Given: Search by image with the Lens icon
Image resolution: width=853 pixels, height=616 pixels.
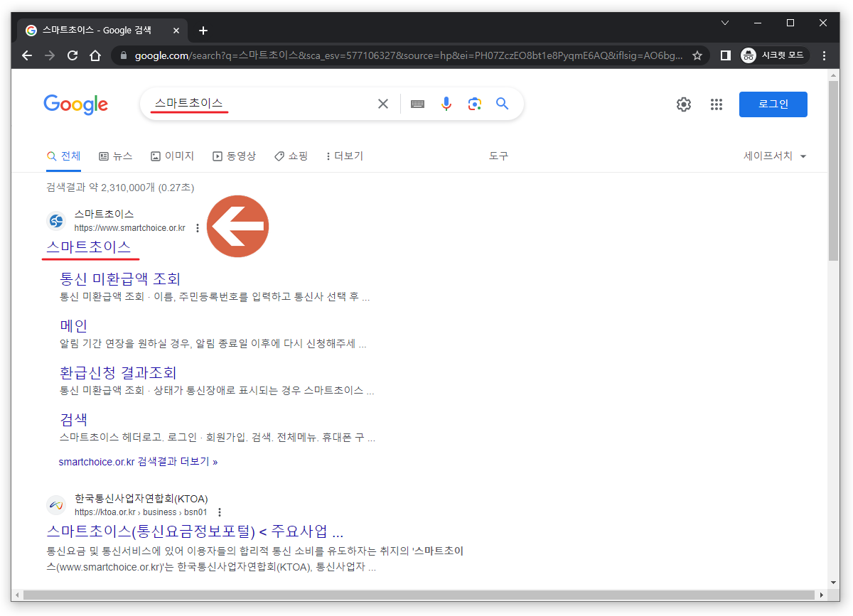Looking at the screenshot, I should point(475,104).
